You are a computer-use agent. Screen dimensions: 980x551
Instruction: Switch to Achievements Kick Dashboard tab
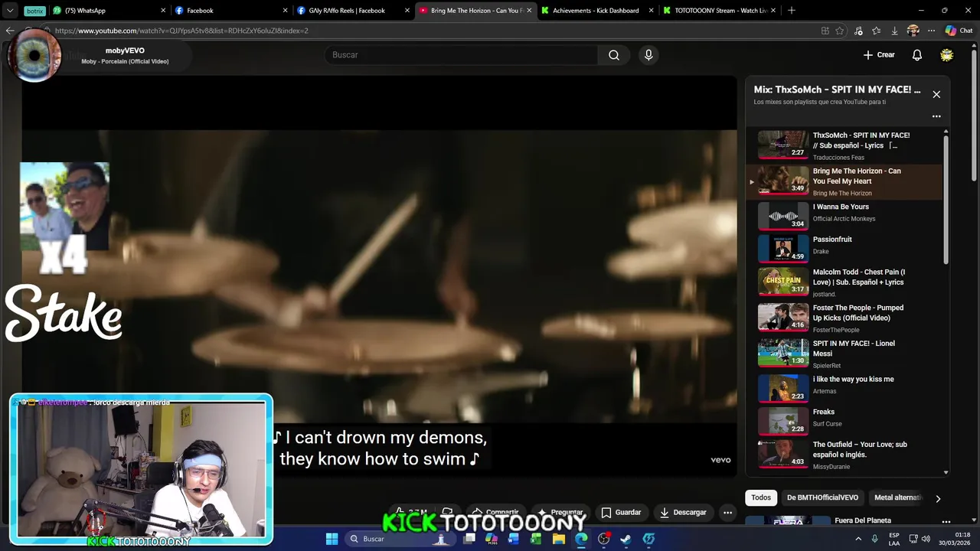(596, 11)
